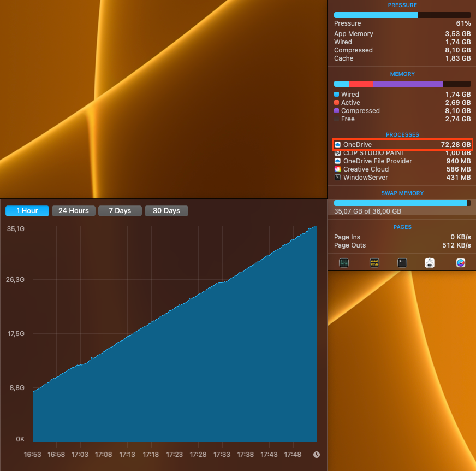The width and height of the screenshot is (476, 471).
Task: Click the OneDrive File Provider process icon
Action: (337, 161)
